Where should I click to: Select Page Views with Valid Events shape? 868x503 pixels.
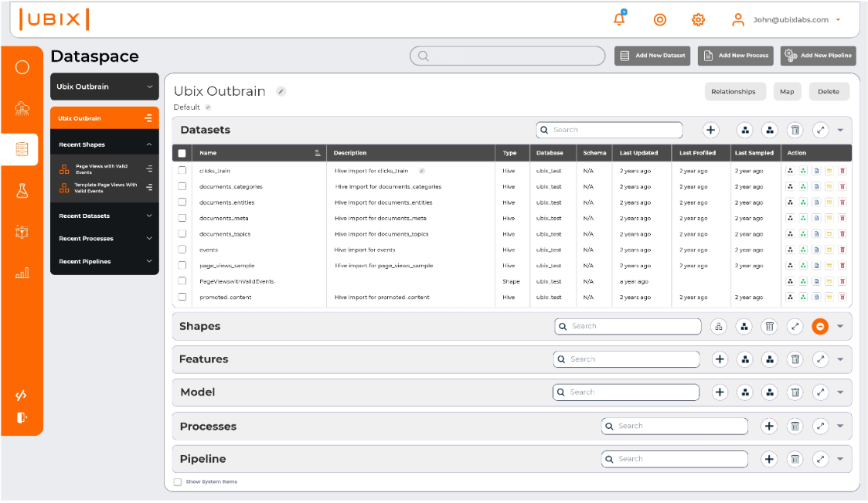coord(101,168)
